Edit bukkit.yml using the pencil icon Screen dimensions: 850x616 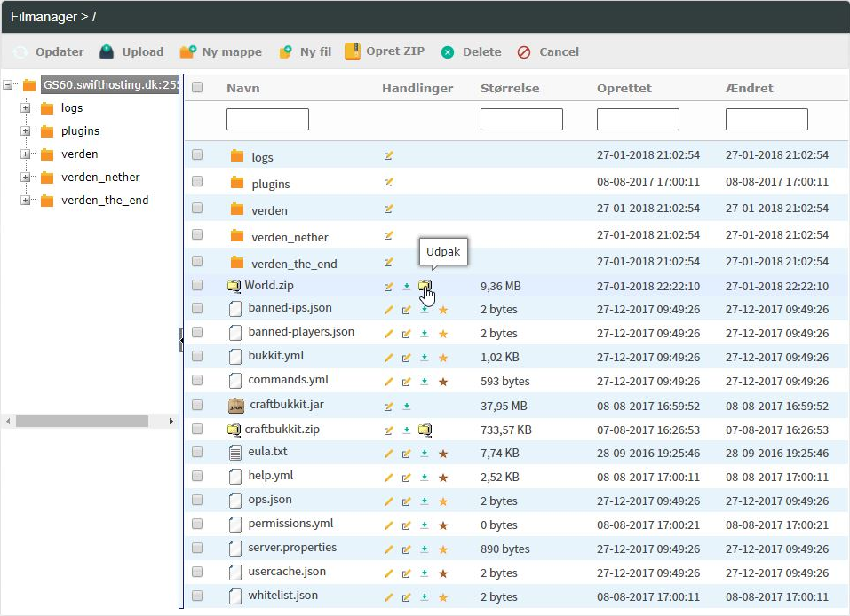[389, 358]
